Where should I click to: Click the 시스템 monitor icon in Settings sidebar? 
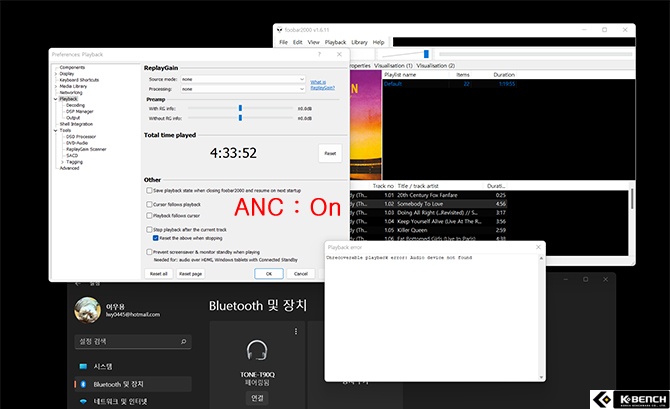[x=83, y=366]
